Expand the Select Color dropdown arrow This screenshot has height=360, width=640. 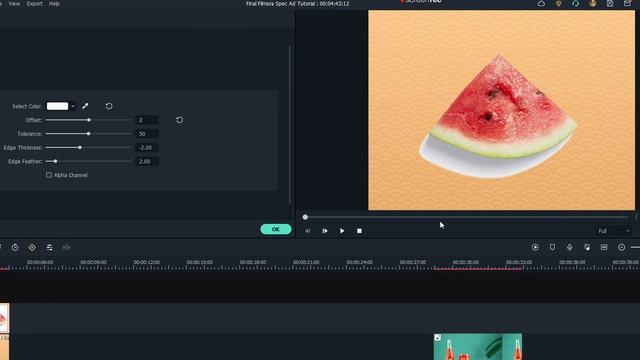click(73, 106)
